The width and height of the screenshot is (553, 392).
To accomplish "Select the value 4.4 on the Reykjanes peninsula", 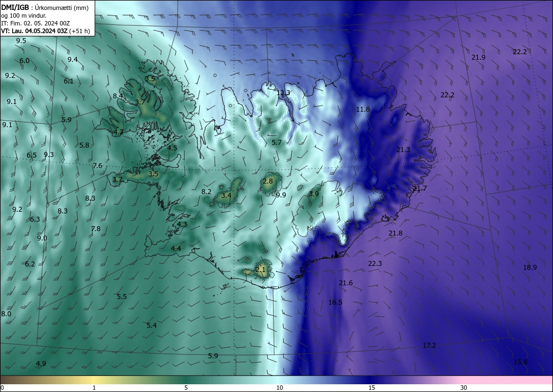I will tap(176, 249).
